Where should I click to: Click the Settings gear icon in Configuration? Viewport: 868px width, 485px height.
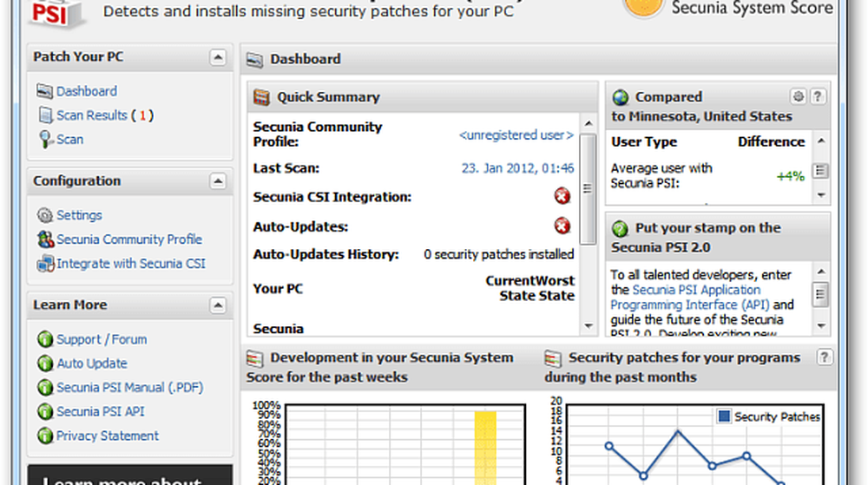[x=45, y=215]
